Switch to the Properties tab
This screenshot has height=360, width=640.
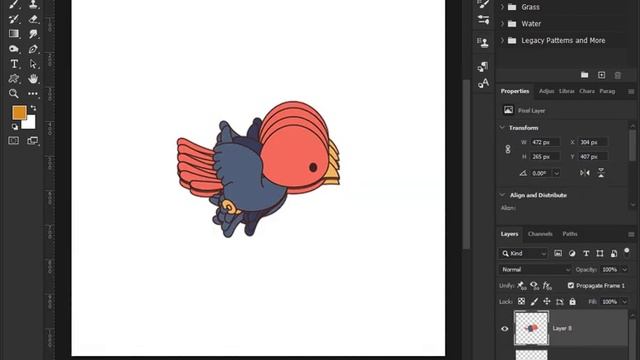click(x=515, y=91)
